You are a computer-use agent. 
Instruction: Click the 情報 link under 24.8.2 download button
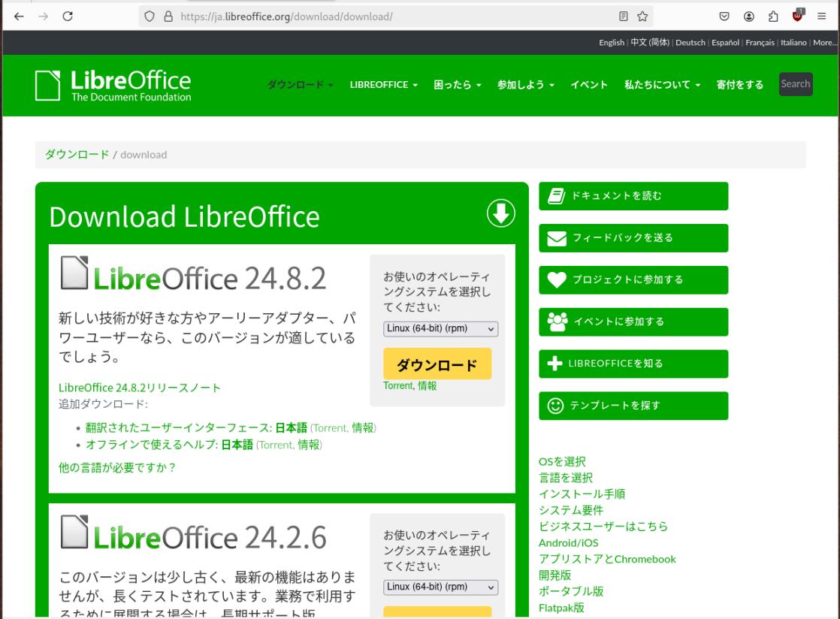427,386
